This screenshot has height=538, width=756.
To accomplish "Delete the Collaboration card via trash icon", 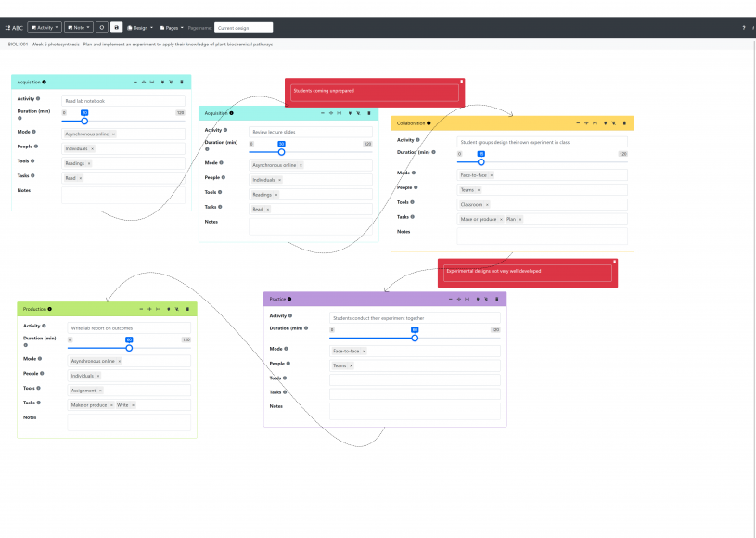I will [x=624, y=122].
